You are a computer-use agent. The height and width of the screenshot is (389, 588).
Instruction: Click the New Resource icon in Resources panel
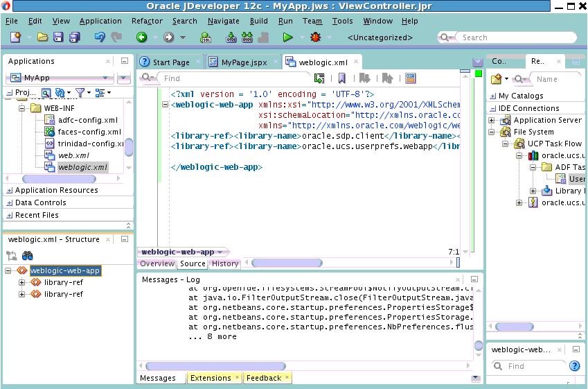click(x=496, y=79)
